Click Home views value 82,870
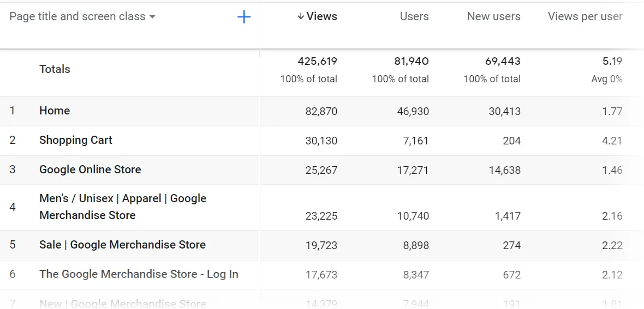644x309 pixels. coord(321,111)
